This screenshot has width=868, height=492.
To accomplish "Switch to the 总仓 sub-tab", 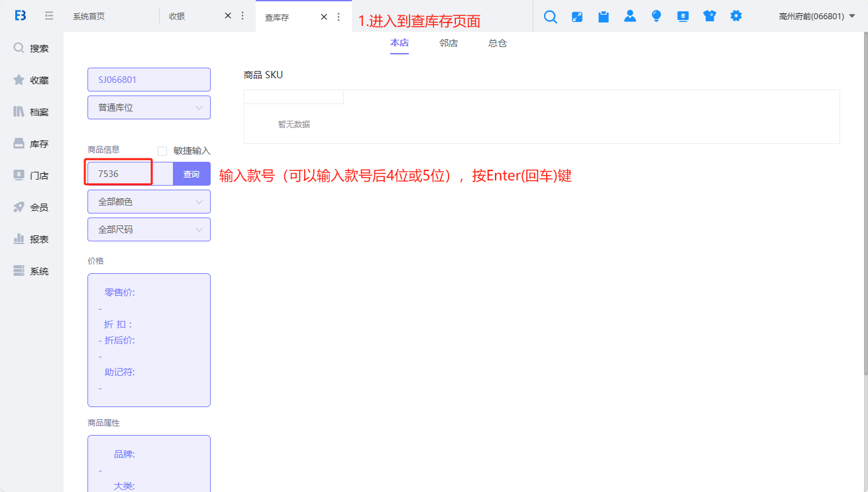I will [498, 43].
